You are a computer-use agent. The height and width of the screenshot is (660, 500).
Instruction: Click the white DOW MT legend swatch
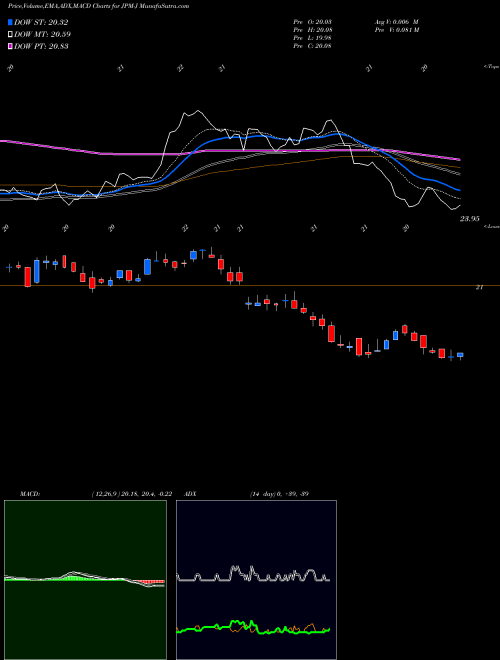(11, 35)
